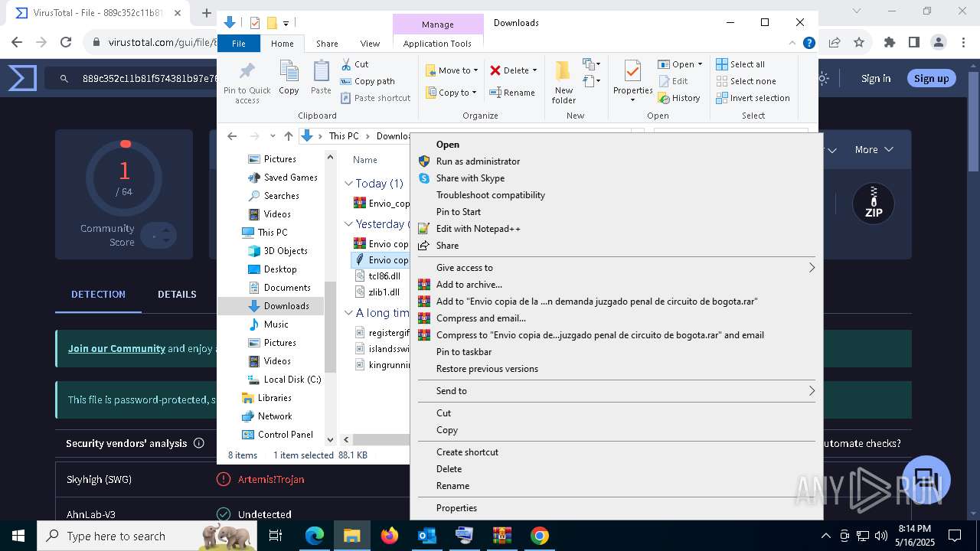Choose Compress and email...
980x551 pixels.
click(x=616, y=318)
